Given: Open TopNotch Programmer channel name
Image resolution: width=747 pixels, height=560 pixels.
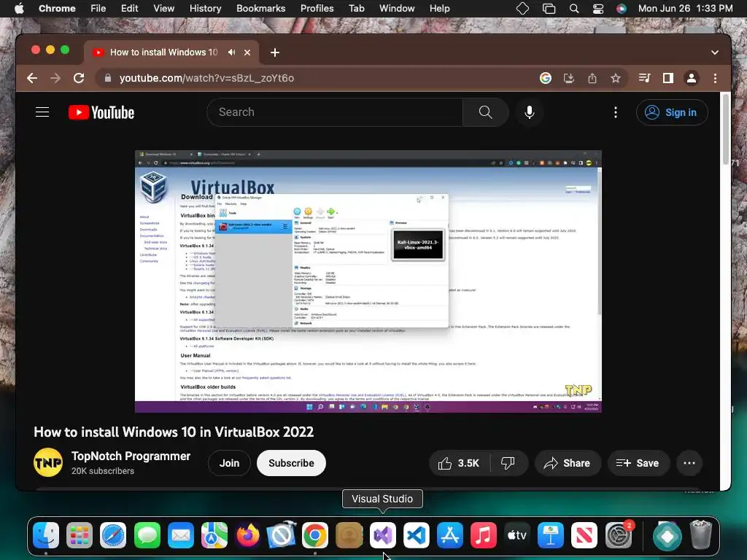Looking at the screenshot, I should pyautogui.click(x=131, y=456).
